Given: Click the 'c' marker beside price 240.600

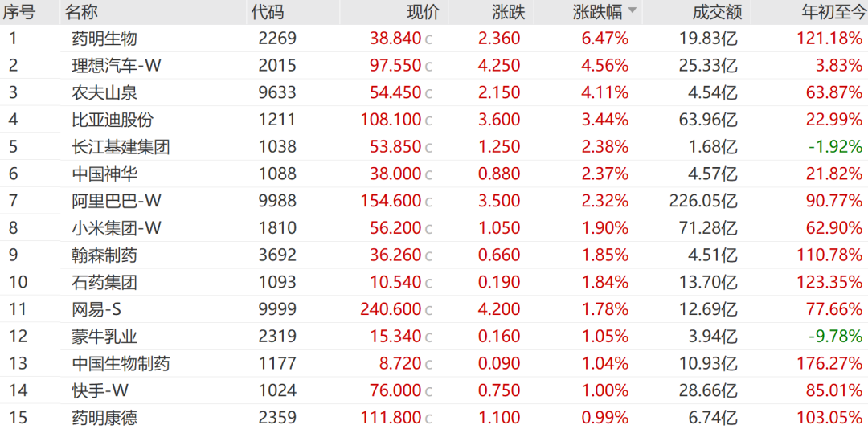Looking at the screenshot, I should (x=428, y=310).
